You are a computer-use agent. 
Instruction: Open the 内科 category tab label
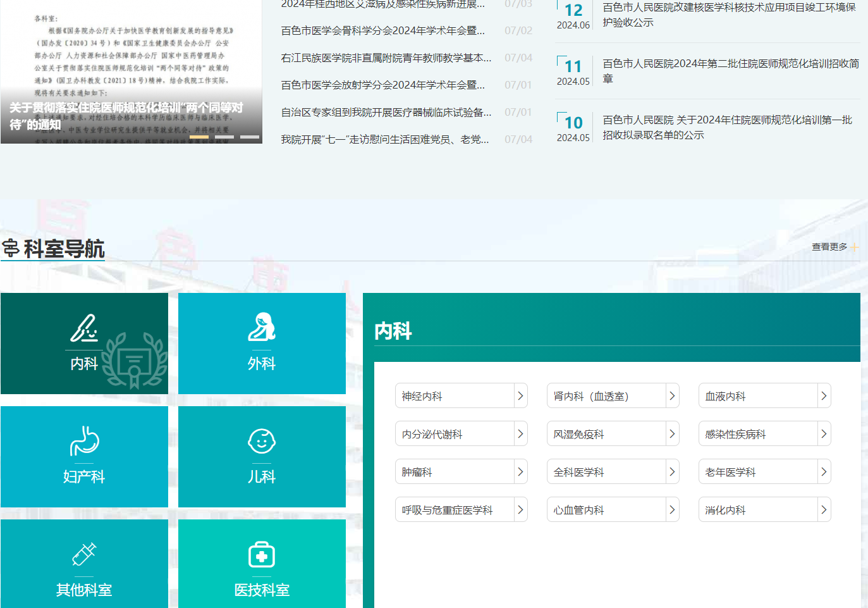[84, 364]
